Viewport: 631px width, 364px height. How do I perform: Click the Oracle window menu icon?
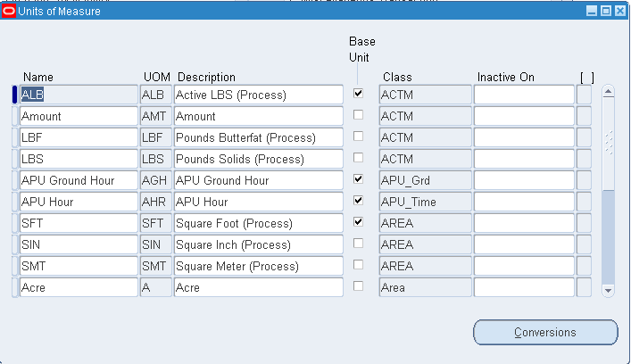[10, 11]
